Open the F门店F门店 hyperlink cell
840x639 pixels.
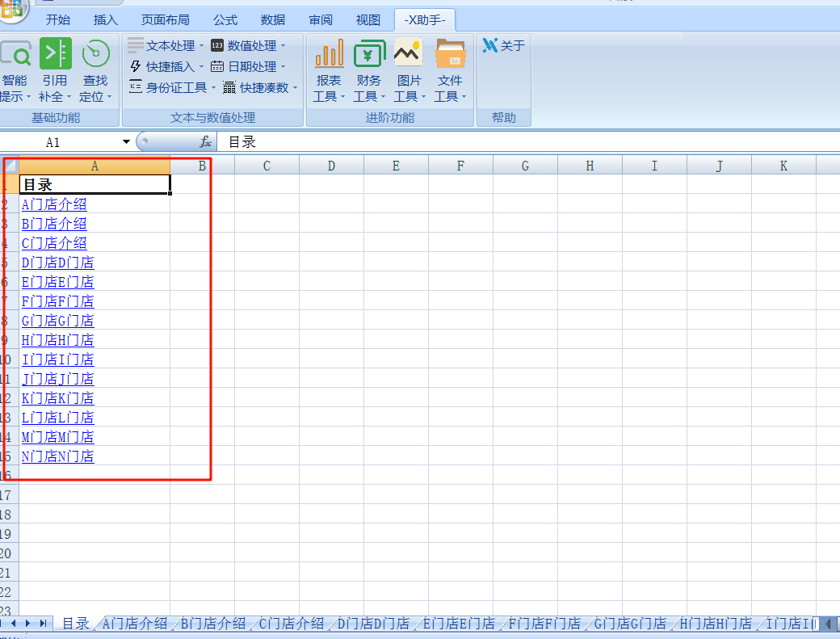(58, 301)
